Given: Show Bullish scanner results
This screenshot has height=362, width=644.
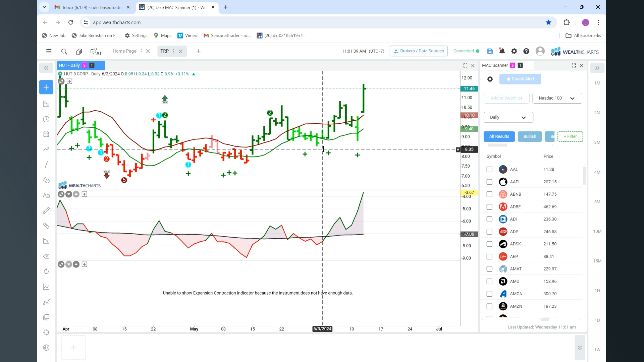Looking at the screenshot, I should coord(530,136).
